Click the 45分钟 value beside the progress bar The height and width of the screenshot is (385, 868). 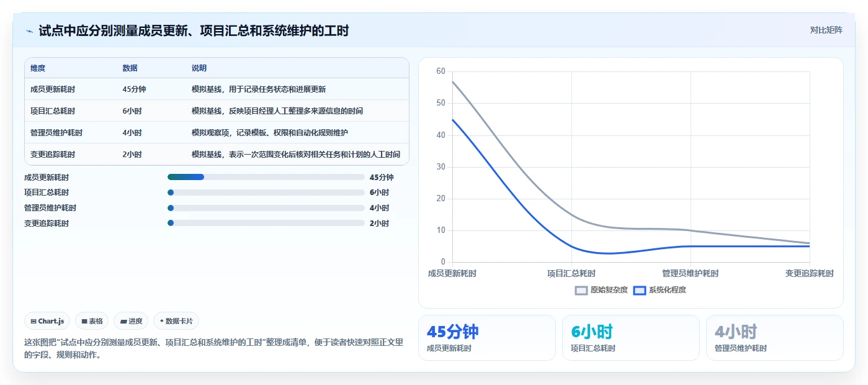382,177
